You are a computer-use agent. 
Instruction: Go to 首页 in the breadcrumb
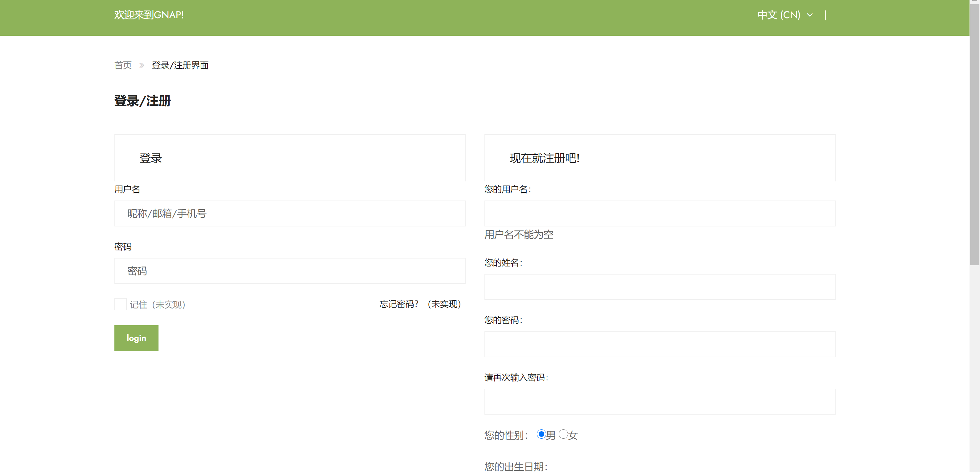[x=123, y=65]
